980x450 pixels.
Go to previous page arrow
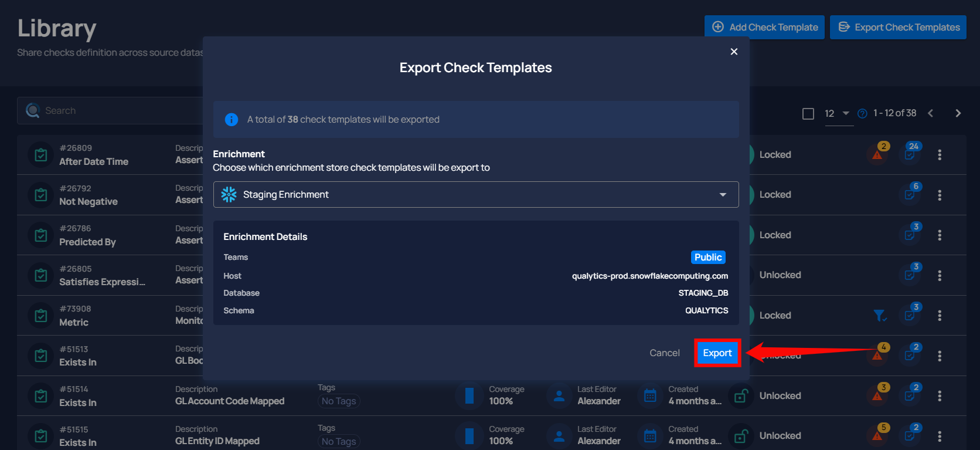930,113
